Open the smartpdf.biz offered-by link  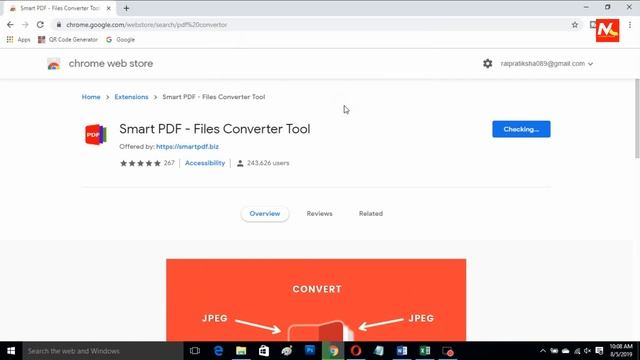(x=187, y=147)
